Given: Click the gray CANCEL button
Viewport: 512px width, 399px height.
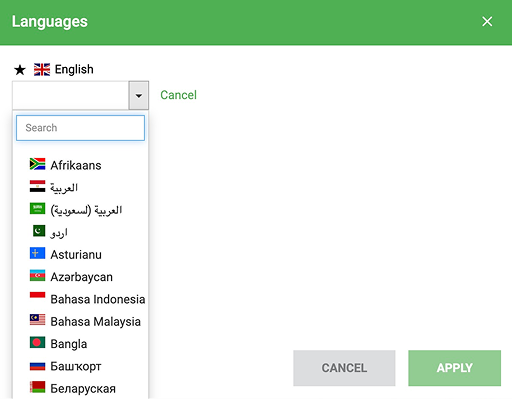Looking at the screenshot, I should click(x=344, y=368).
